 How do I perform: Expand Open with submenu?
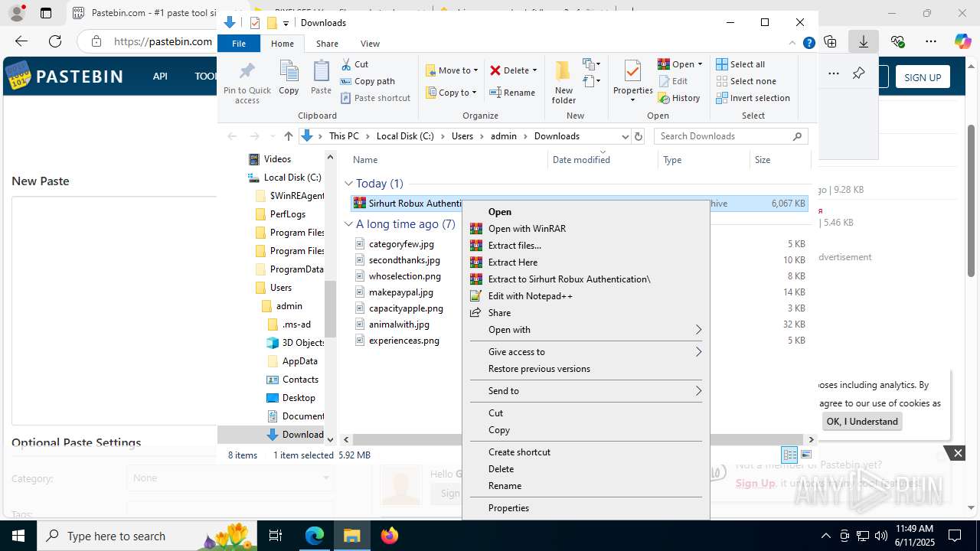pyautogui.click(x=586, y=330)
